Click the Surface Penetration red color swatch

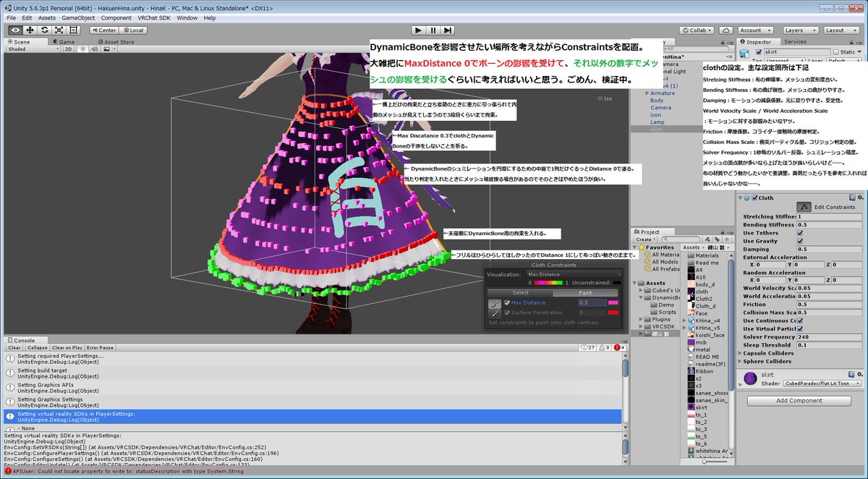coord(614,313)
